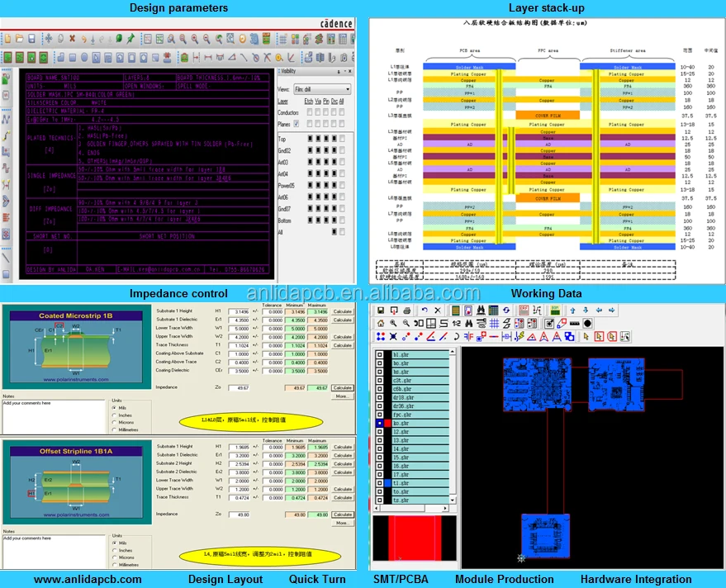The width and height of the screenshot is (726, 588).
Task: Toggle ko.gbr layer visibility checkbox
Action: (380, 423)
